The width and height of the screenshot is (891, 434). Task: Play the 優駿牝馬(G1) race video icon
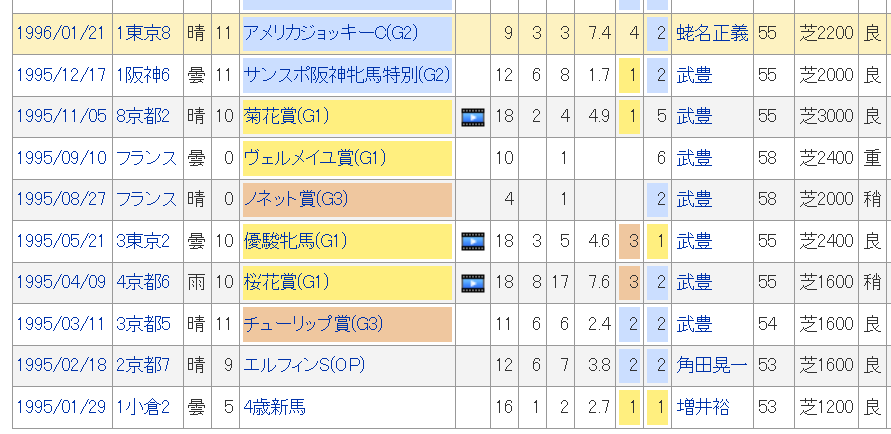472,241
